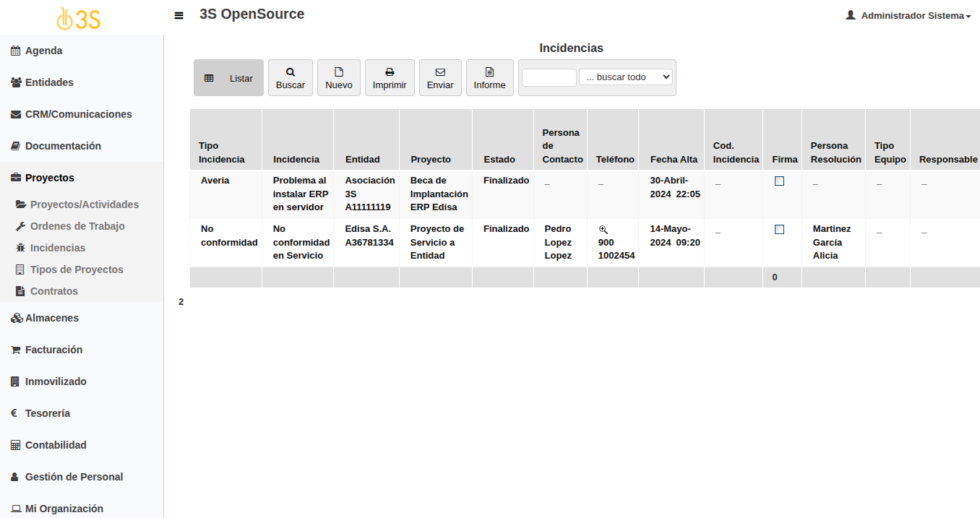This screenshot has height=518, width=980.
Task: Open the 'Problema al instalar ERP' incident
Action: (299, 194)
